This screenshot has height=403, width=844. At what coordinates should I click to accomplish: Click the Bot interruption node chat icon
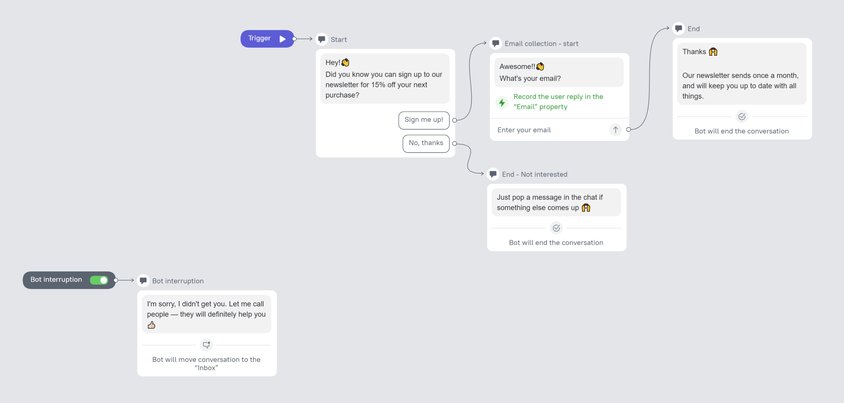click(x=143, y=281)
